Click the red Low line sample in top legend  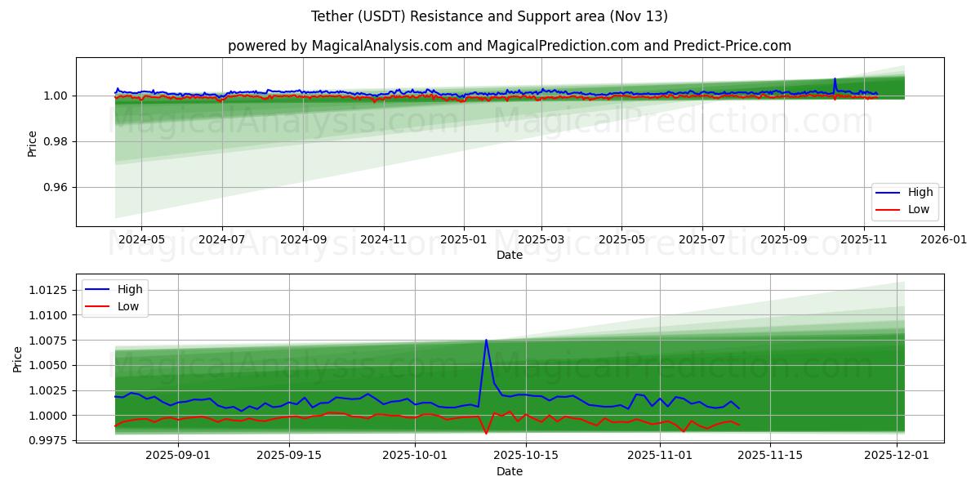pyautogui.click(x=889, y=210)
